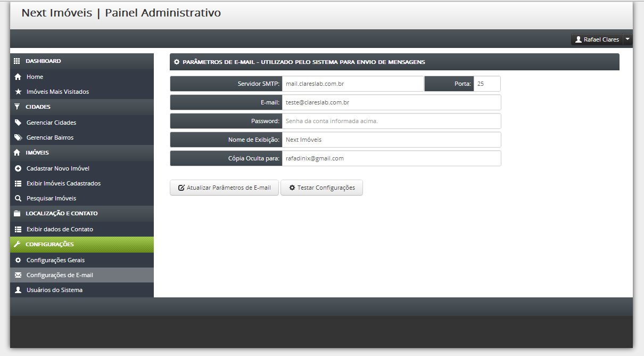The image size is (644, 356).
Task: Click the Cópia Oculta para input field
Action: [391, 158]
